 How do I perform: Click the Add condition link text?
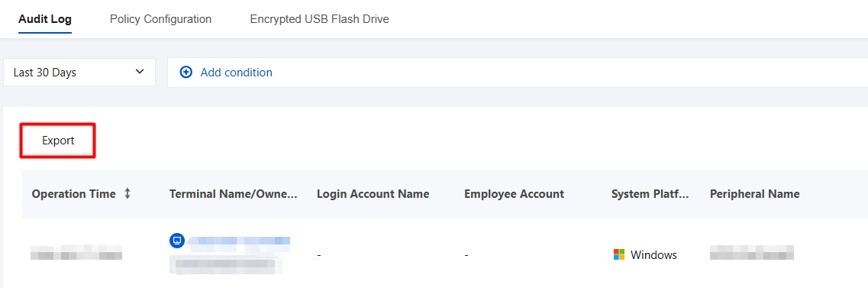click(x=237, y=72)
